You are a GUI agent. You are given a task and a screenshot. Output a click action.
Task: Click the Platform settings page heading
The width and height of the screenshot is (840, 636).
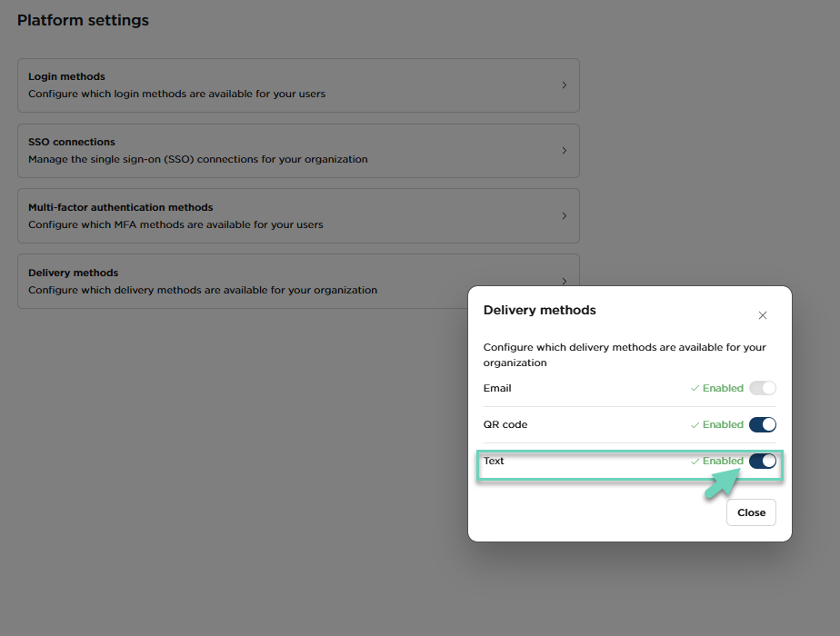pos(83,20)
